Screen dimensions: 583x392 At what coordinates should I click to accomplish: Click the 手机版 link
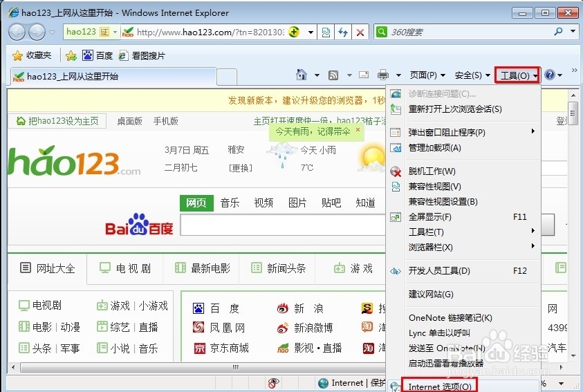[166, 121]
